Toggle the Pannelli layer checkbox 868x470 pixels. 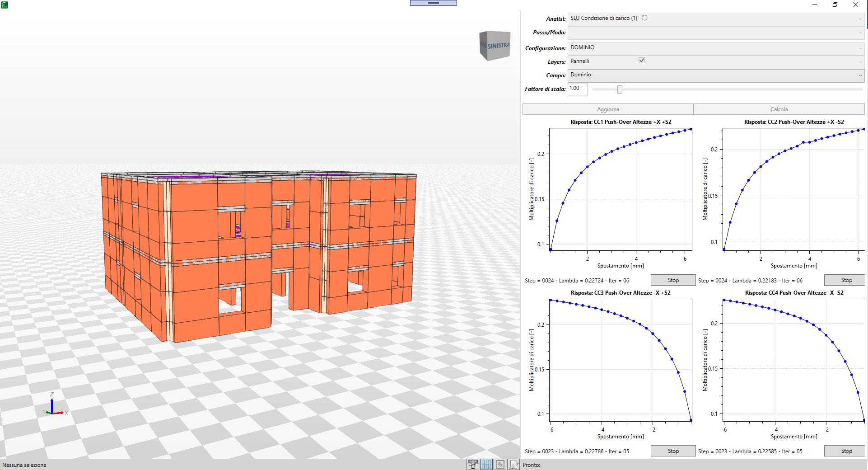(642, 61)
